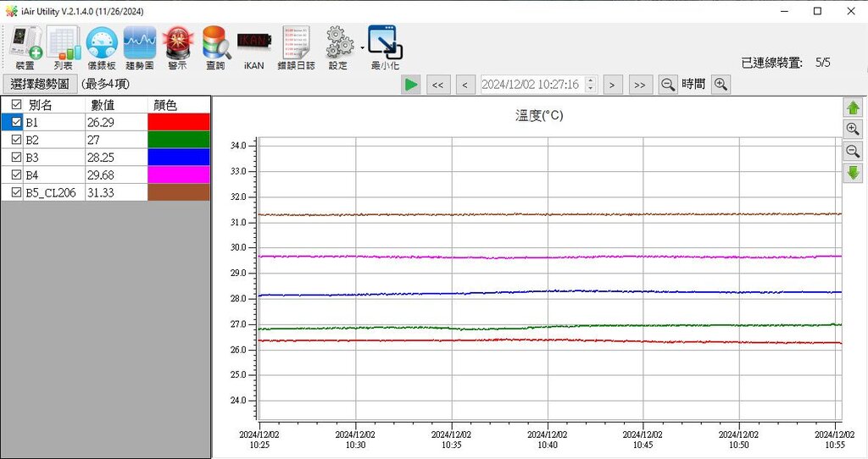Pick the magenta color swatch for B4
Viewport: 868px width, 459px height.
coord(179,174)
